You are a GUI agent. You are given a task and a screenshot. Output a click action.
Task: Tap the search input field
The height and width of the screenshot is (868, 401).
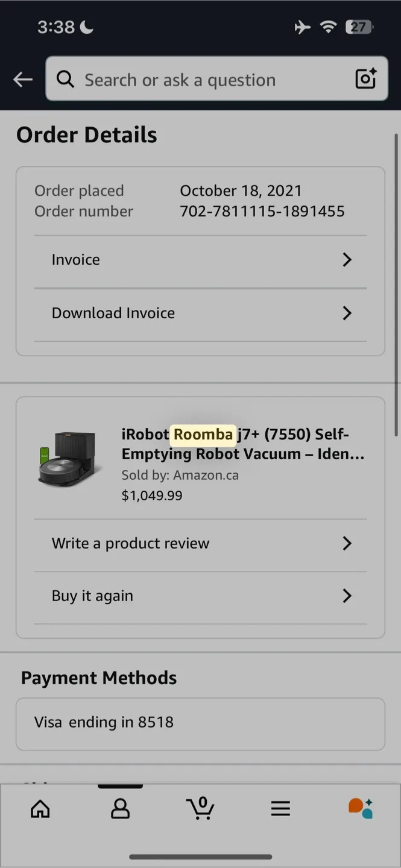coord(181,79)
